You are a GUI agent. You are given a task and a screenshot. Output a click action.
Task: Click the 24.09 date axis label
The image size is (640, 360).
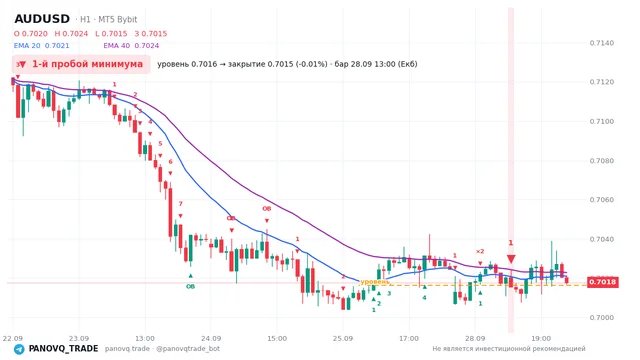(x=211, y=338)
